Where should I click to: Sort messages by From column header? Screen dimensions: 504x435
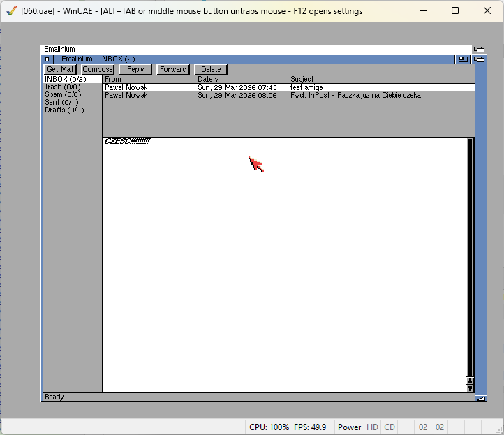[x=113, y=79]
